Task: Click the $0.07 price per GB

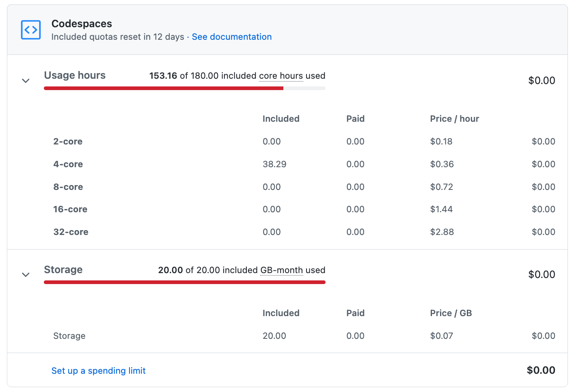Action: click(442, 336)
